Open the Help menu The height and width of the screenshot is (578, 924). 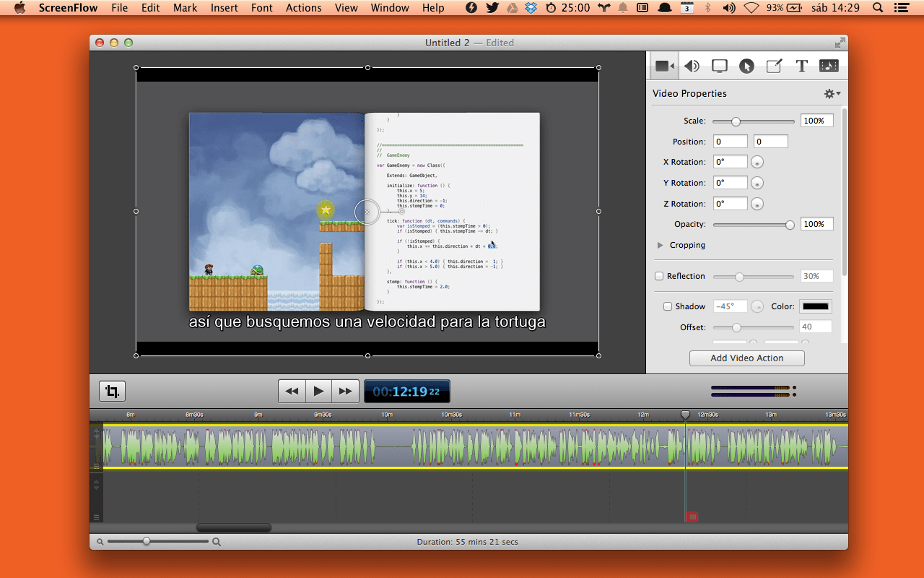coord(433,8)
